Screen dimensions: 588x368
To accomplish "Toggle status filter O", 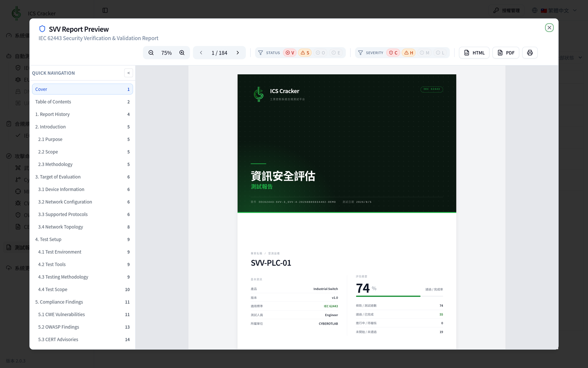I will click(320, 53).
